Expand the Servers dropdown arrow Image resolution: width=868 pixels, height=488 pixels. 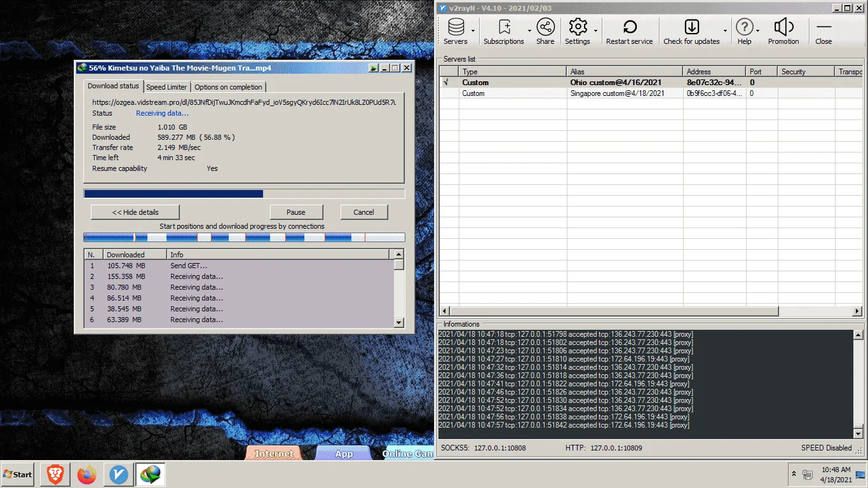click(473, 31)
